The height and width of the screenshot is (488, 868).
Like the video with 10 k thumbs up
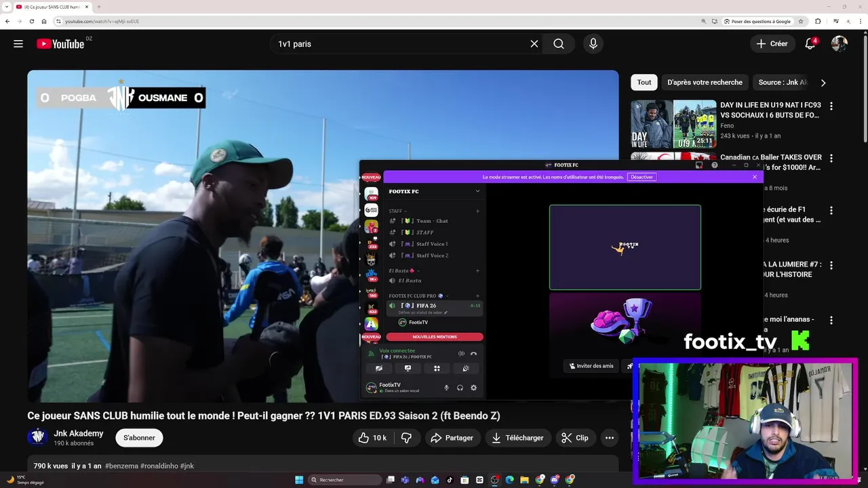tap(372, 438)
